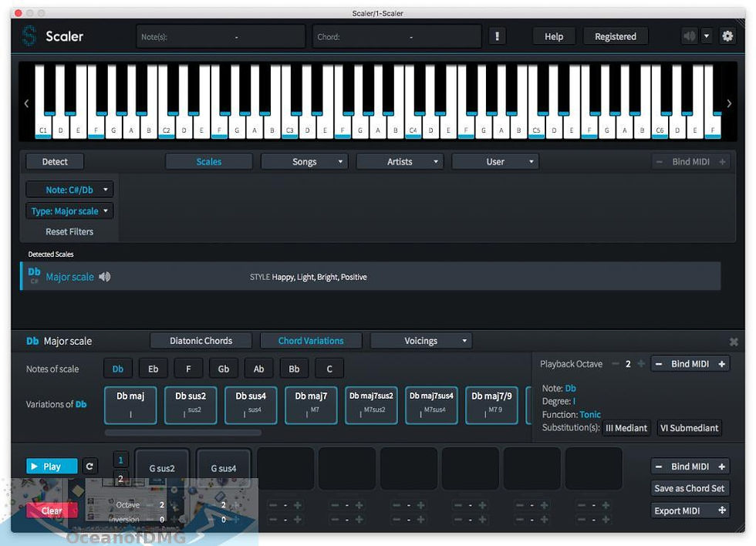Open the User dropdown
Screen dimensions: 756x546
coord(495,161)
